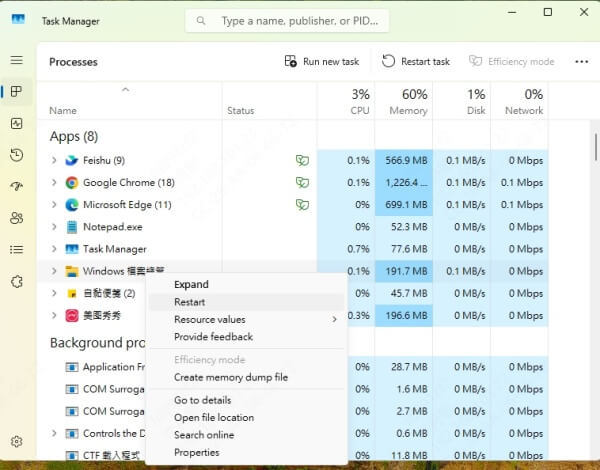Open the Resource values submenu
The image size is (600, 470).
point(246,319)
